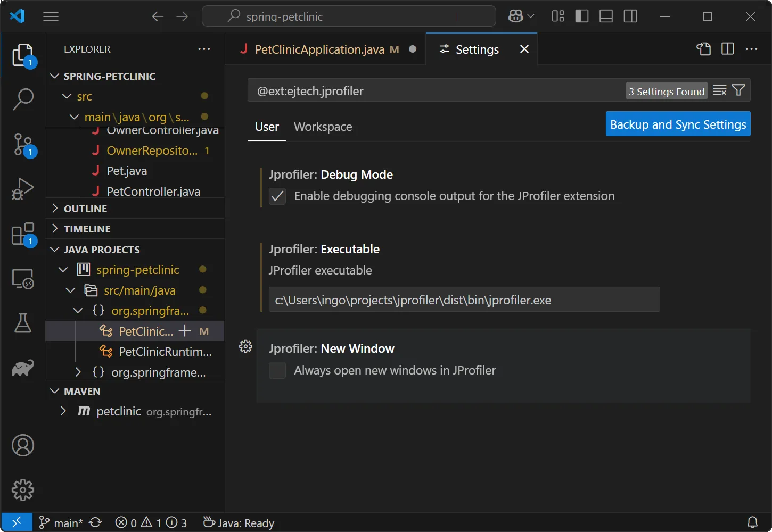The image size is (772, 532).
Task: Switch to Workspace settings tab
Action: point(323,127)
